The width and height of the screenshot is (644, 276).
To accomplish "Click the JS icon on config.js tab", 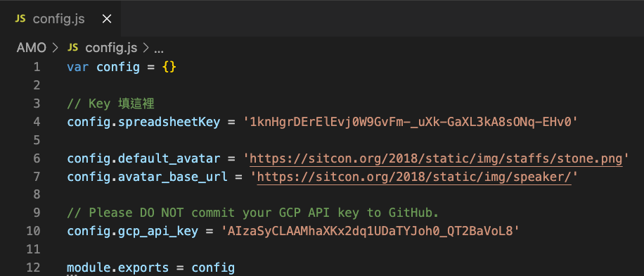I will (x=20, y=19).
